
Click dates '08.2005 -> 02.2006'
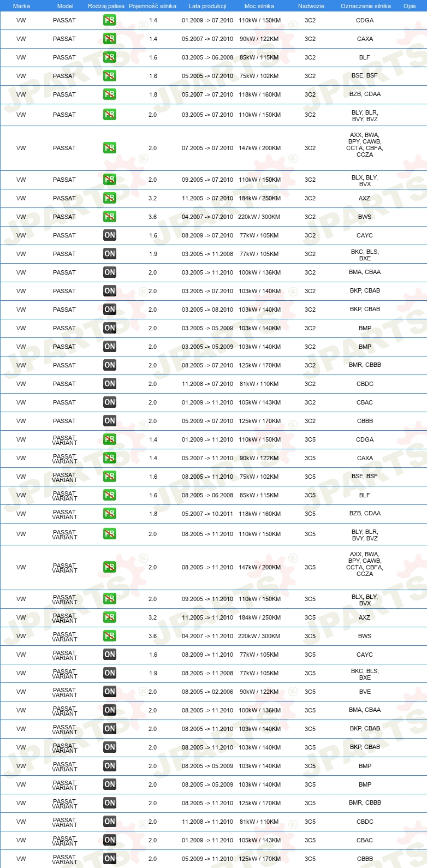pos(207,692)
